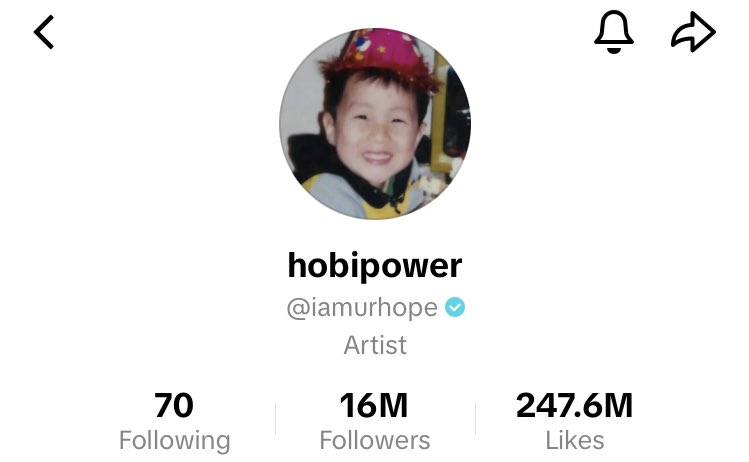Select the hobipower display name

click(x=375, y=266)
